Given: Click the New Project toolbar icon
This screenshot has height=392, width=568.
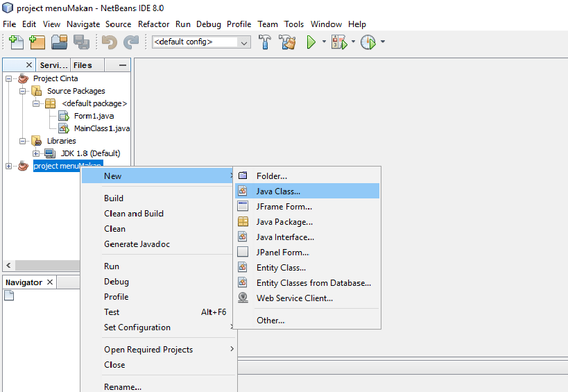Looking at the screenshot, I should click(37, 42).
